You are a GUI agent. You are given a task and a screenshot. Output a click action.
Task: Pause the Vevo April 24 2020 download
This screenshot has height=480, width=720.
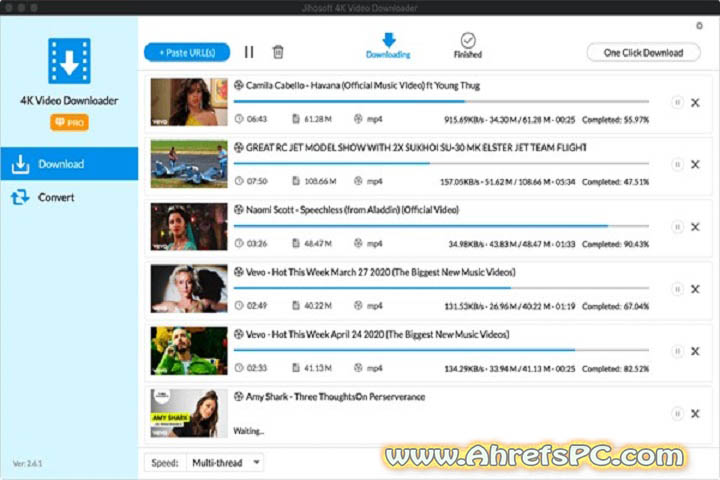[x=677, y=351]
